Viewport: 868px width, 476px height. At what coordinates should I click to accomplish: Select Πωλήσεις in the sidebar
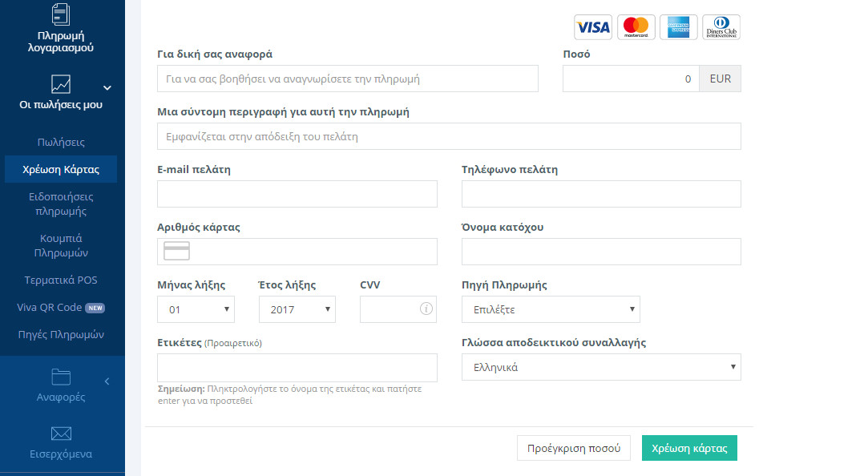61,143
